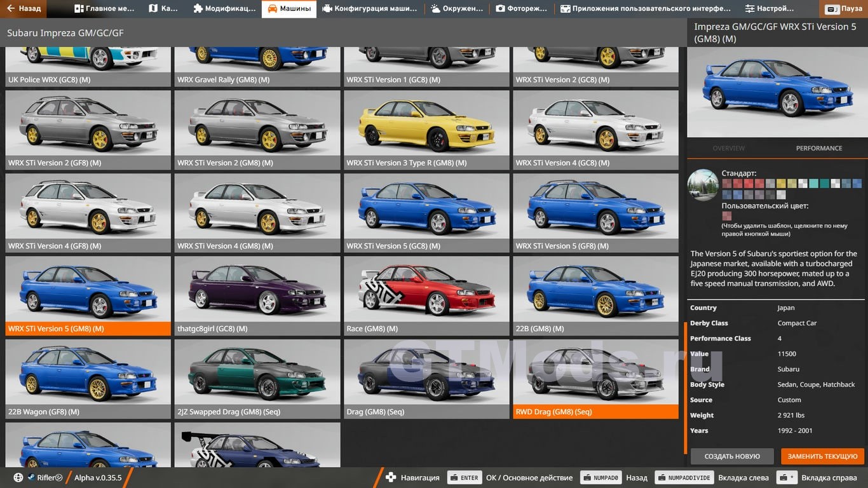Click the Заменить текущую button
This screenshot has width=868, height=488.
click(823, 456)
